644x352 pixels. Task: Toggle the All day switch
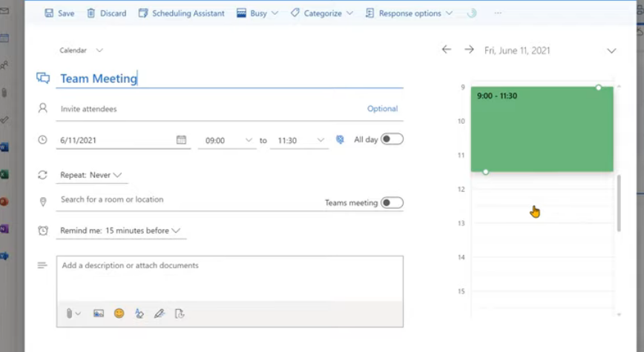[x=392, y=139]
